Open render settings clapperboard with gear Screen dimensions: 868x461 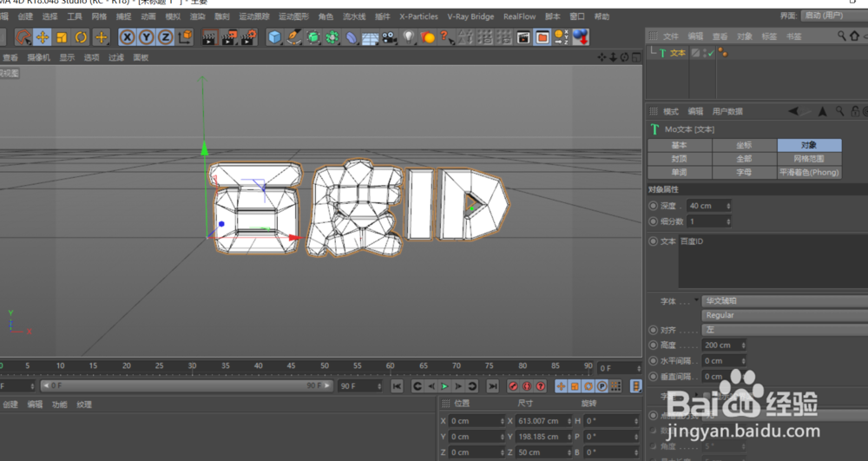[248, 37]
